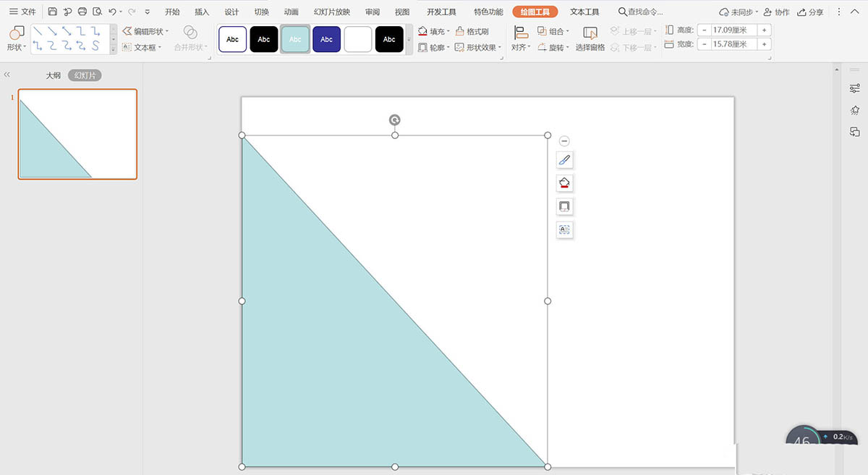Open the insert (插入) ribbon tab
This screenshot has height=475, width=868.
point(202,12)
